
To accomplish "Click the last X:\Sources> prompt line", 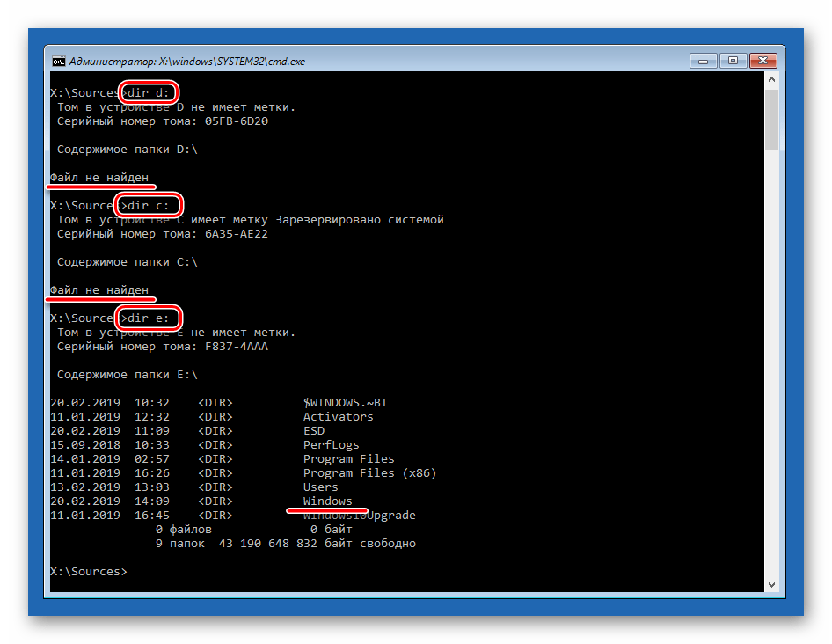I will coord(88,572).
